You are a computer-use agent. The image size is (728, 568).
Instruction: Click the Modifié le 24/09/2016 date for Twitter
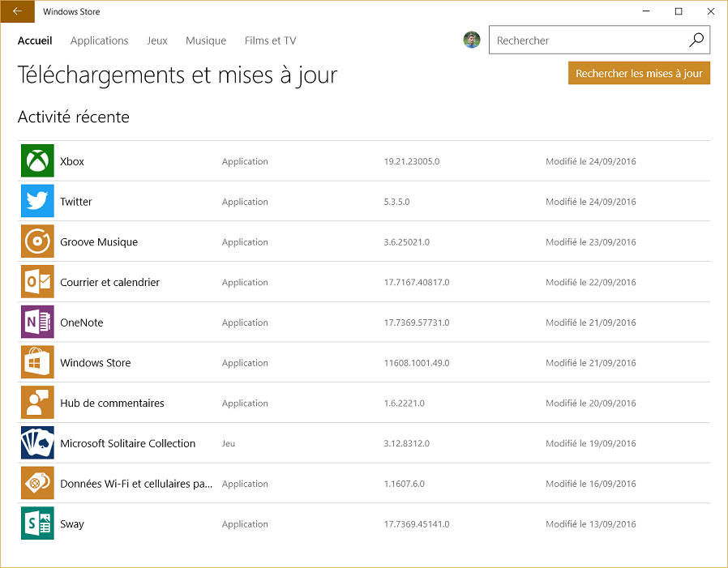click(590, 202)
